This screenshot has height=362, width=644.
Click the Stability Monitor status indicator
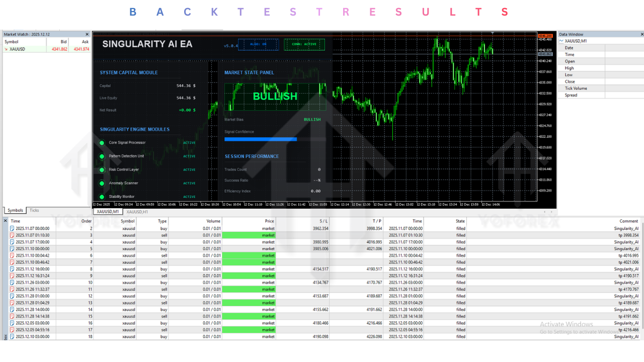[102, 197]
